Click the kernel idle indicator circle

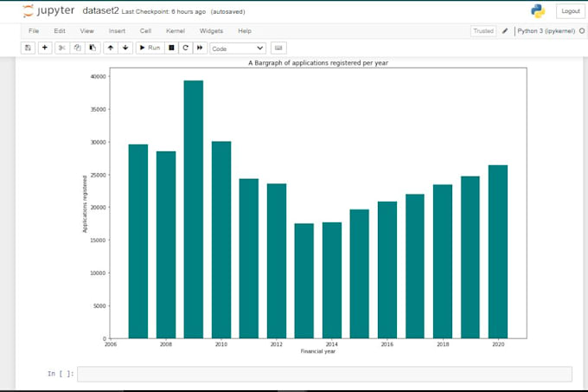click(582, 31)
